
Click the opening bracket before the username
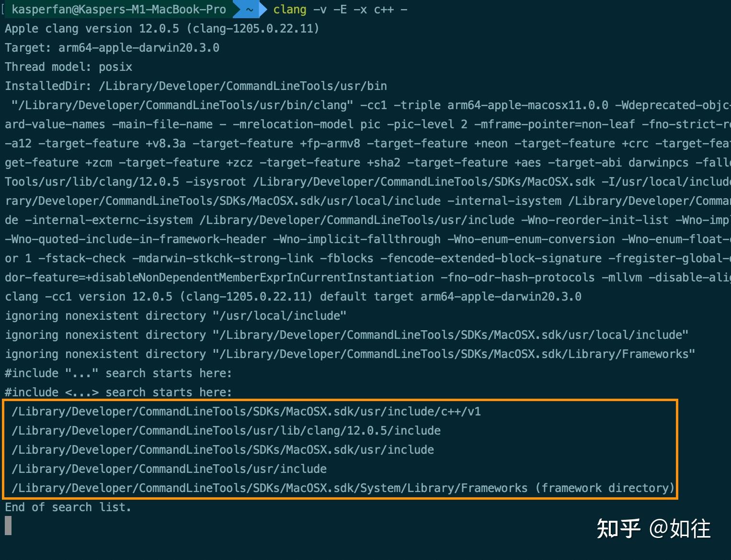[x=4, y=9]
